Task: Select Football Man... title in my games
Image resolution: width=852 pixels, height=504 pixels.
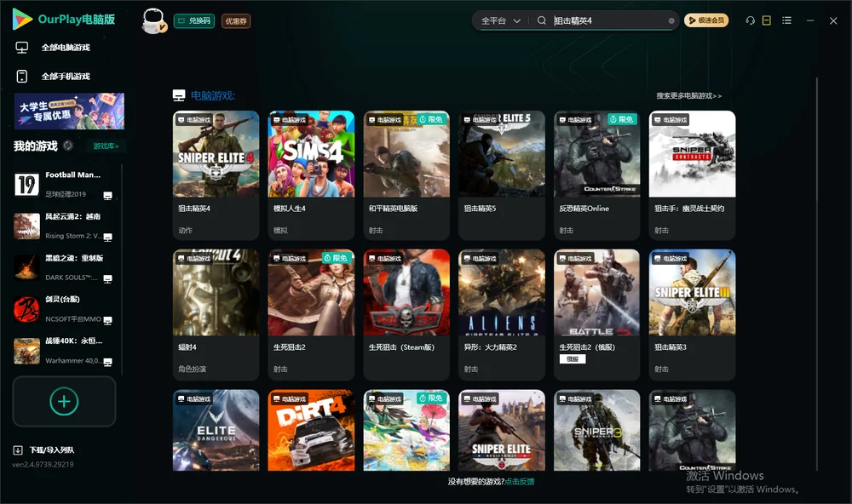Action: tap(72, 175)
